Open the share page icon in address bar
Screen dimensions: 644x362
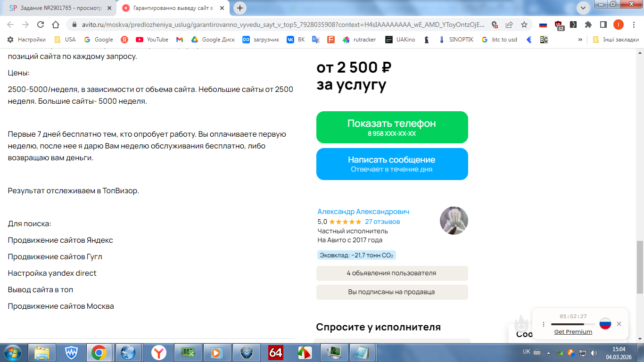click(x=509, y=25)
